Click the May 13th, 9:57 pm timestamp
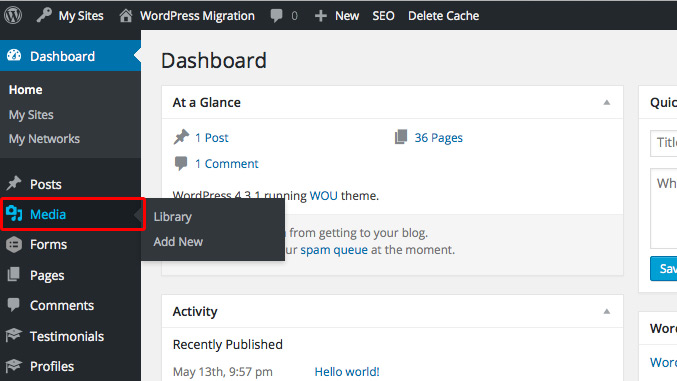This screenshot has width=677, height=381. [222, 371]
